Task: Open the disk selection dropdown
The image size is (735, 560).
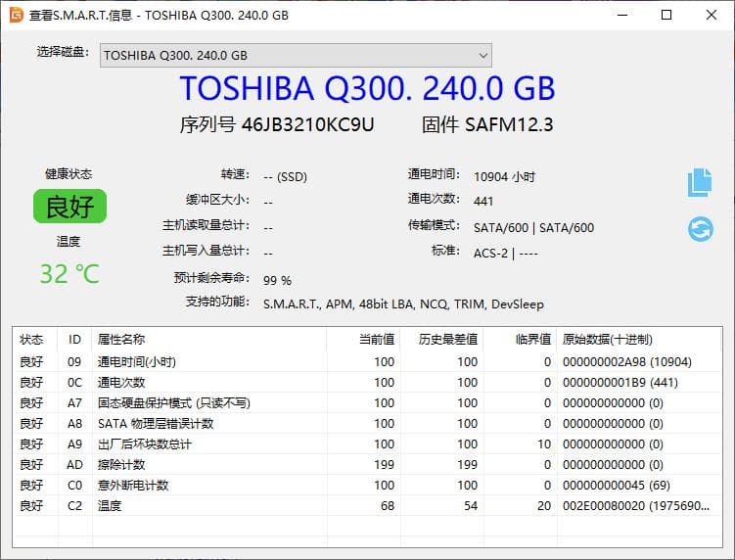Action: [x=296, y=56]
